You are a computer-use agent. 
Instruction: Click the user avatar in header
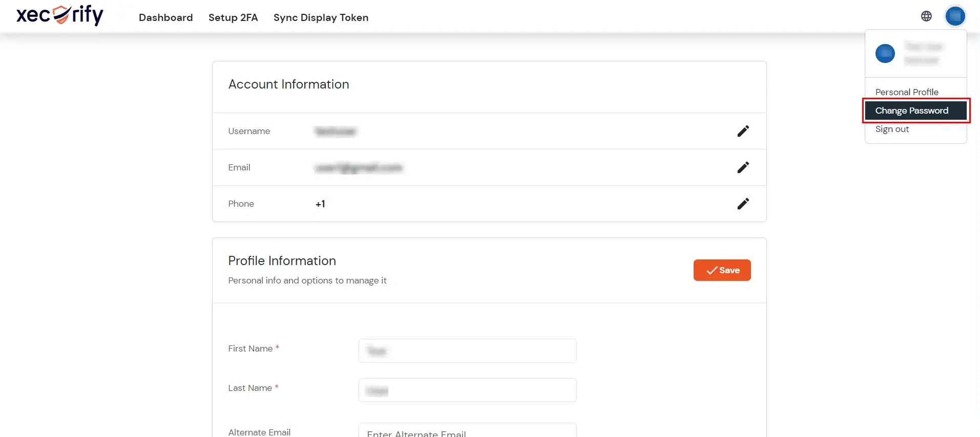[955, 16]
